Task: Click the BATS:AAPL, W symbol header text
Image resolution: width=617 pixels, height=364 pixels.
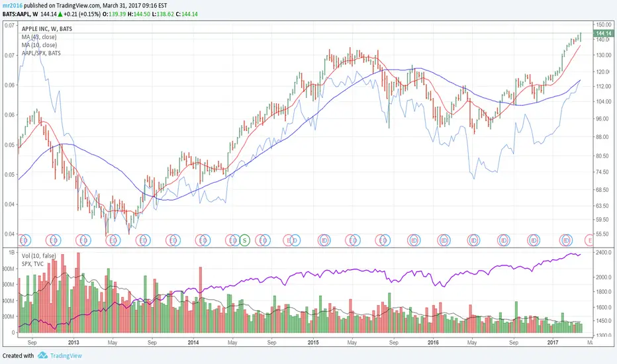Action: tap(20, 14)
